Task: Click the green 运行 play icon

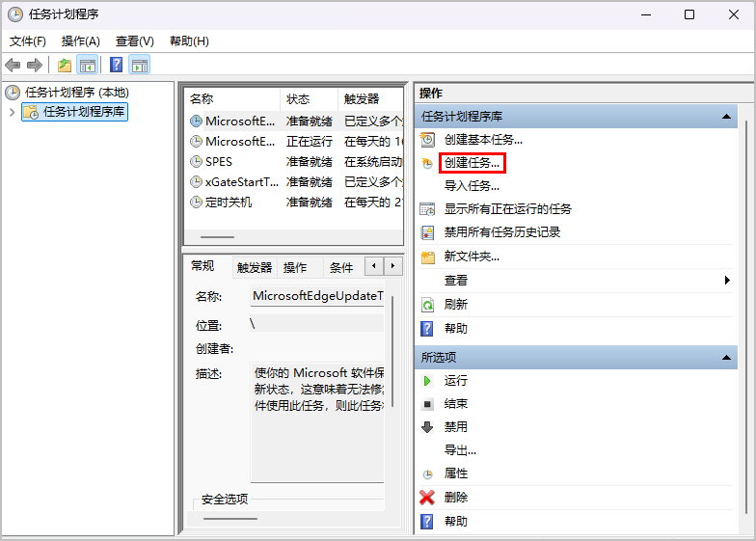Action: click(x=427, y=381)
